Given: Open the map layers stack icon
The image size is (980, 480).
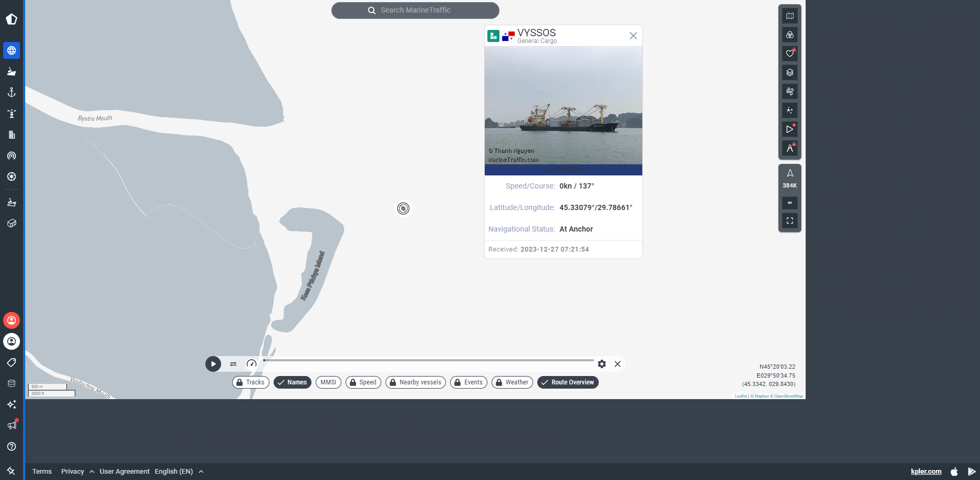Looking at the screenshot, I should click(790, 72).
